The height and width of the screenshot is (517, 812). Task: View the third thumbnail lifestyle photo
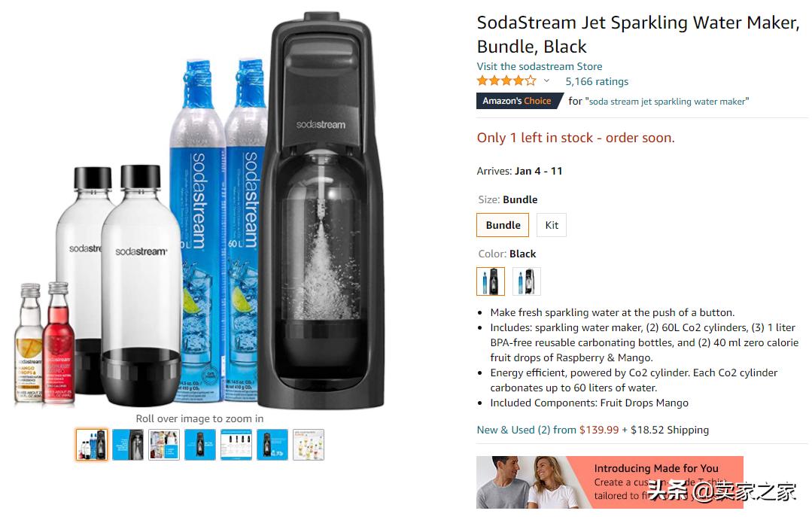pyautogui.click(x=164, y=445)
